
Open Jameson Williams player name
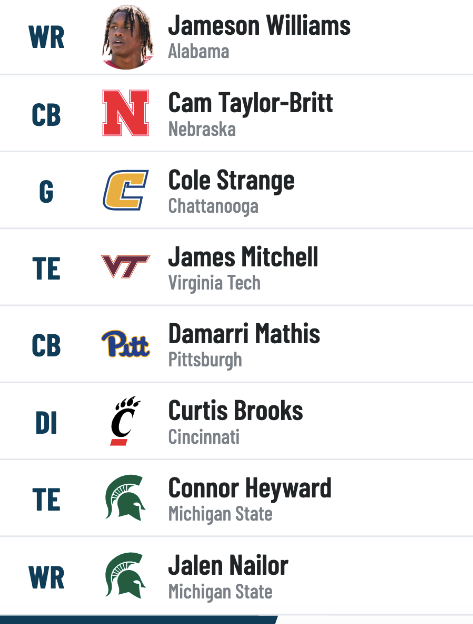[259, 25]
